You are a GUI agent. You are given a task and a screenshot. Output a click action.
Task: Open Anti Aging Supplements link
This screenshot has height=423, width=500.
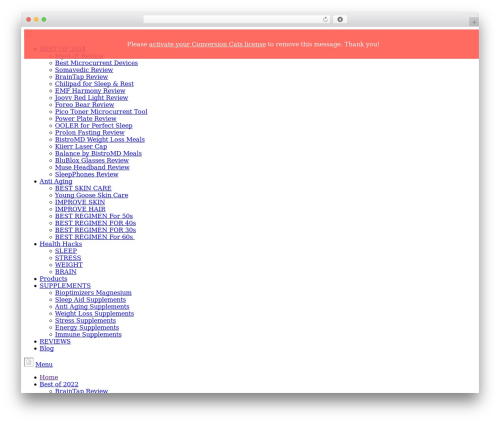click(x=92, y=307)
